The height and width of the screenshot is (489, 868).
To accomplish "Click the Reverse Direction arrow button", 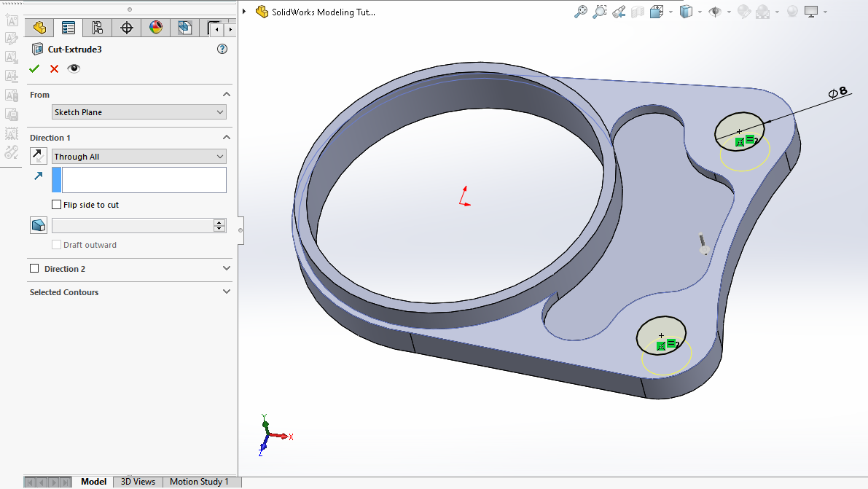I will 39,155.
